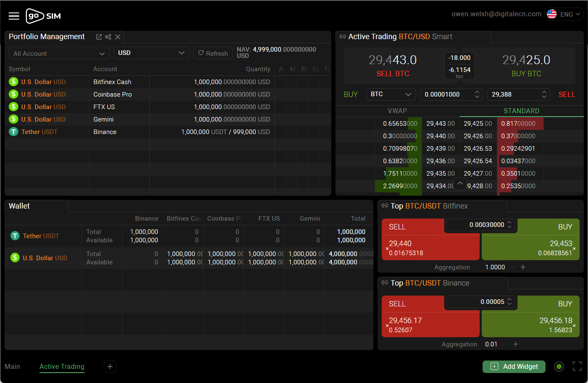Click Tether icon in Binance portfolio row
This screenshot has width=588, height=383.
pos(14,132)
